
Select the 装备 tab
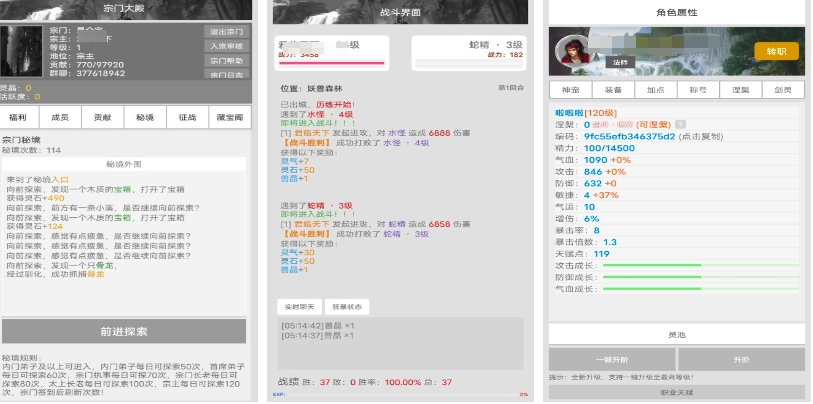coord(613,89)
